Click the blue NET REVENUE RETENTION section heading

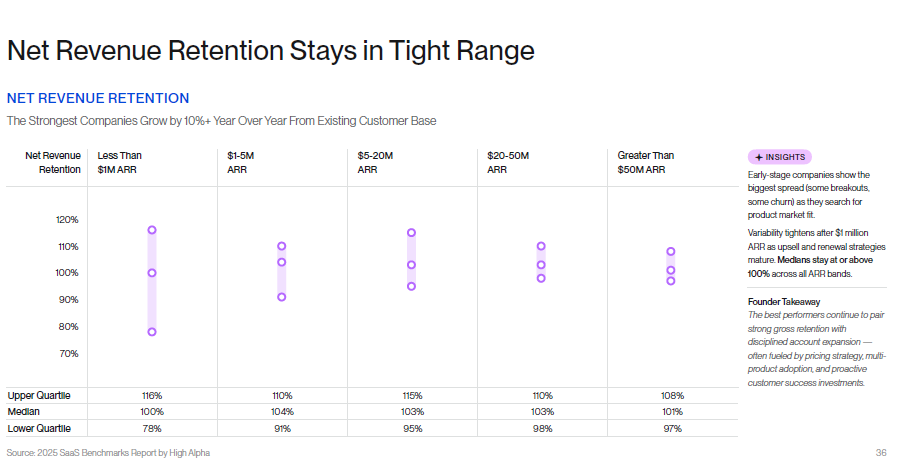pyautogui.click(x=98, y=98)
